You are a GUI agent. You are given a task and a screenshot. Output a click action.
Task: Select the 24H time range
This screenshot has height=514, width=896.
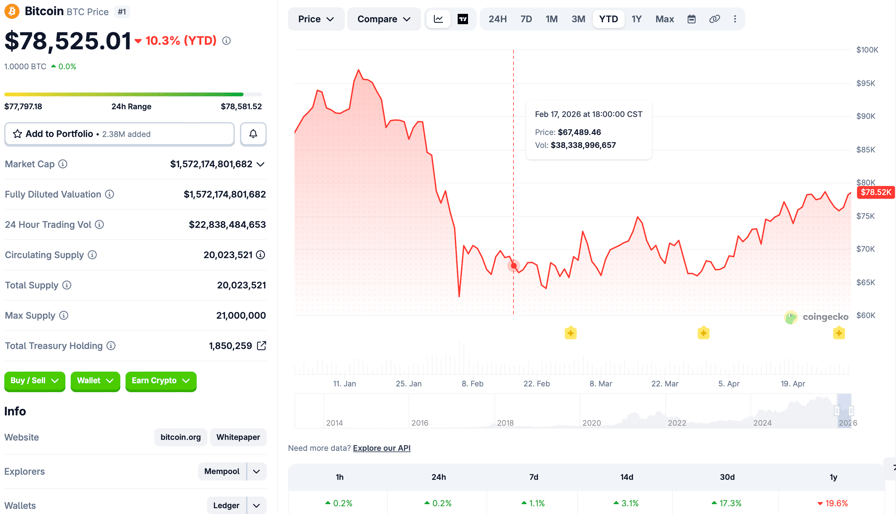tap(498, 19)
